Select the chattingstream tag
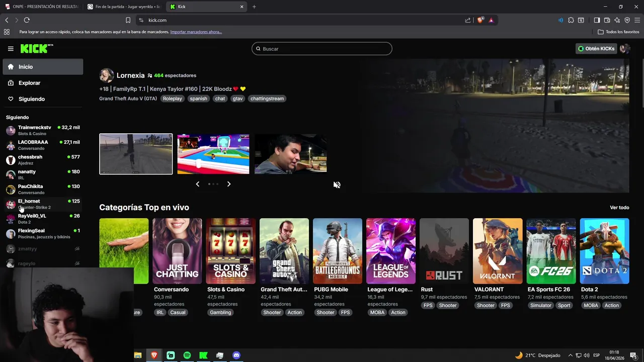 coord(267,99)
